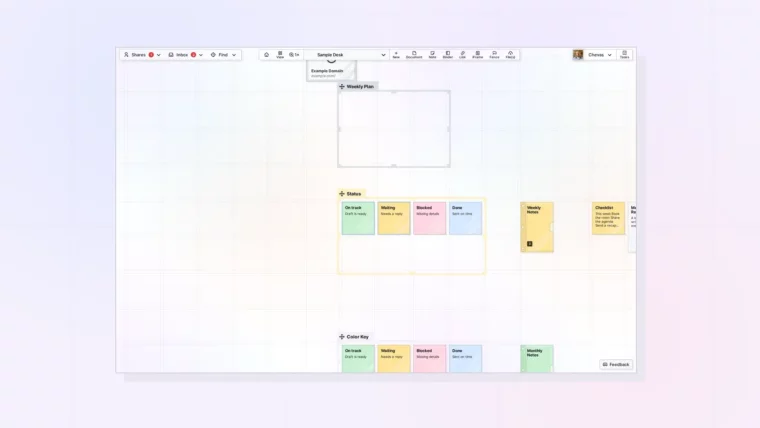Open the Inbox dropdown

point(185,55)
